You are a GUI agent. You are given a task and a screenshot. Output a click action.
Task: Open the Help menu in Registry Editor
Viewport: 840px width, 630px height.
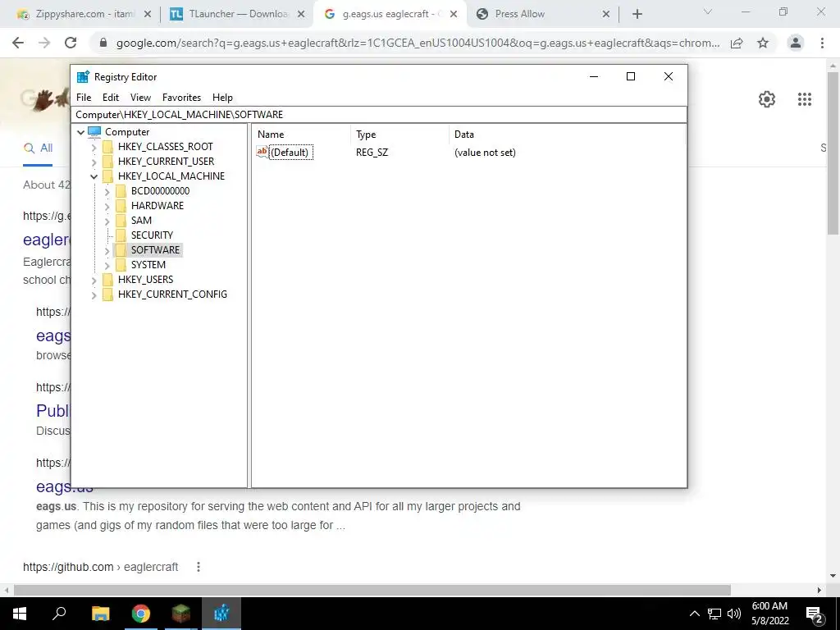click(x=222, y=98)
